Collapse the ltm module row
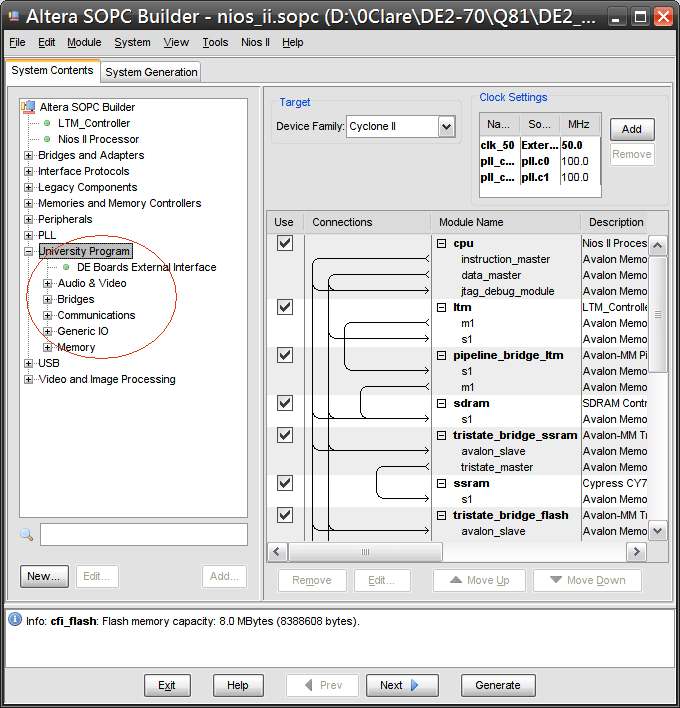The width and height of the screenshot is (680, 708). [442, 307]
